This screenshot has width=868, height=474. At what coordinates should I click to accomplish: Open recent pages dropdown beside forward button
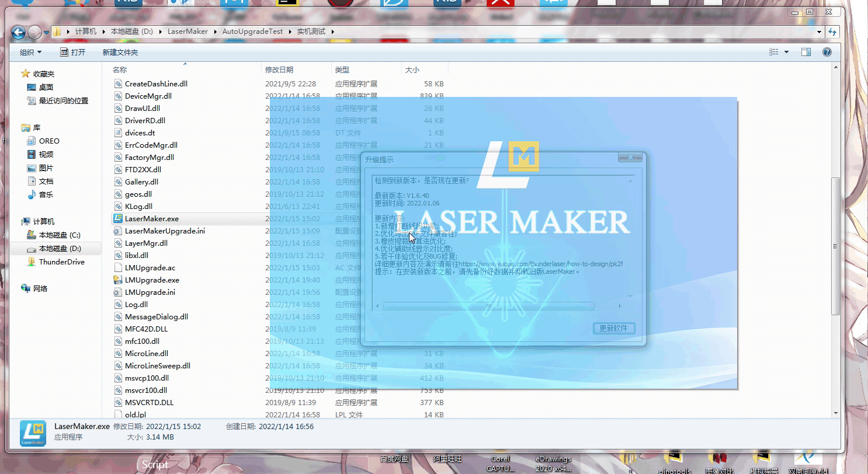click(x=46, y=32)
